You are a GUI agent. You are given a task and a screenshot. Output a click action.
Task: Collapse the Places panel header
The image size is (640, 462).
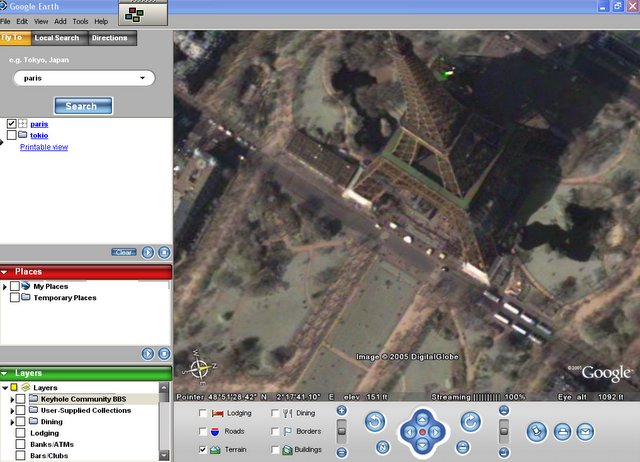(x=6, y=272)
